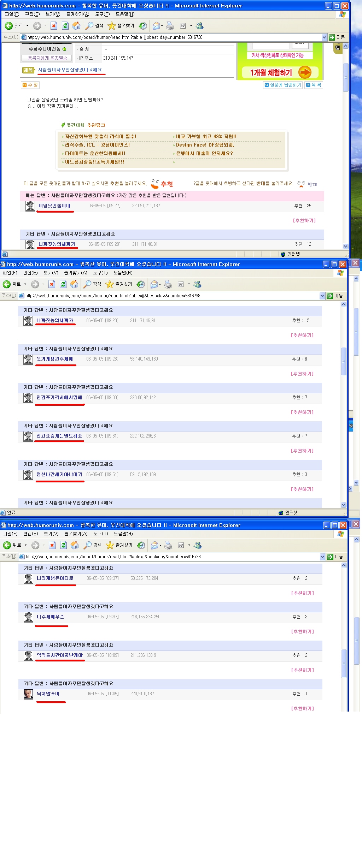Click the Stop icon in the middle IE window toolbar
Image resolution: width=362 pixels, height=868 pixels.
click(x=52, y=284)
